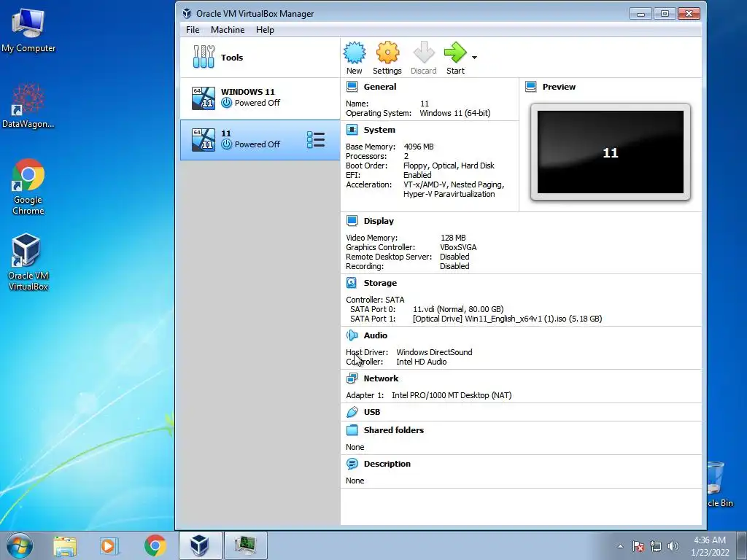The height and width of the screenshot is (560, 747).
Task: Click the USB section icon
Action: (352, 412)
